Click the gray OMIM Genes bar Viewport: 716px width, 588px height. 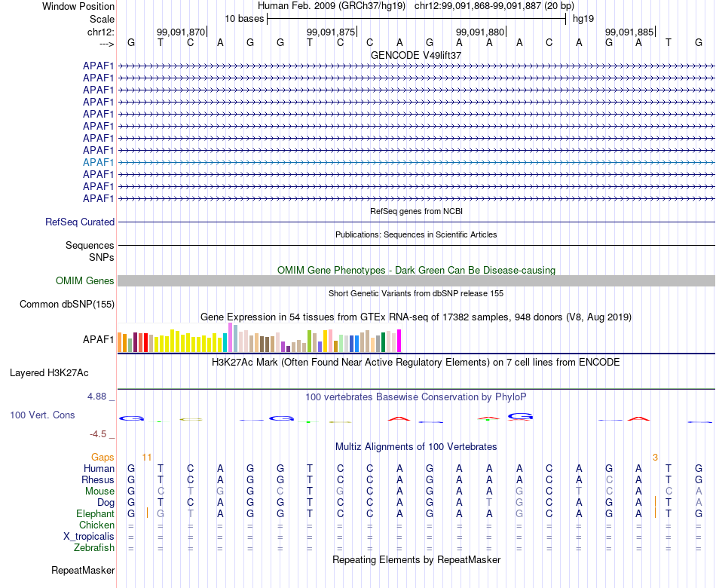coord(416,280)
